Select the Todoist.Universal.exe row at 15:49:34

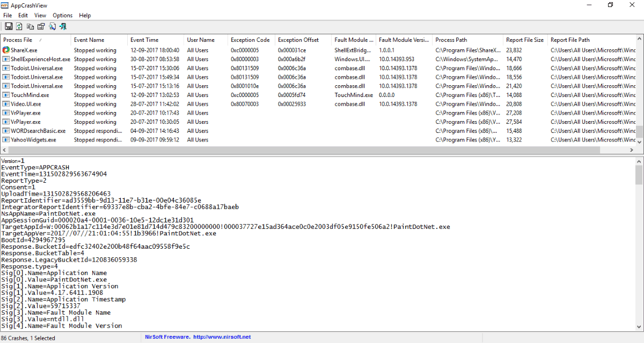pos(318,77)
